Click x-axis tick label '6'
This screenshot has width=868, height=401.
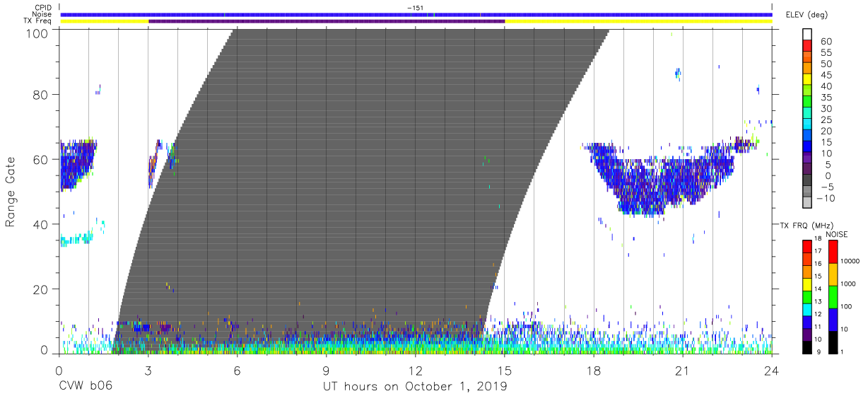coord(237,371)
